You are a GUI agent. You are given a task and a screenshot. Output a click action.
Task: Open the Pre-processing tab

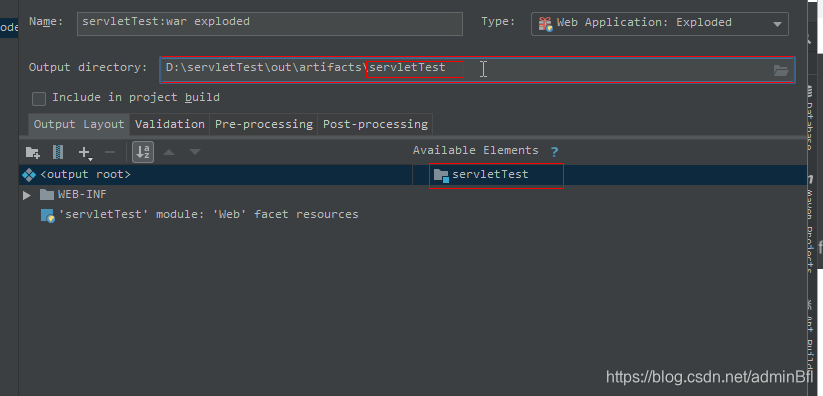(263, 124)
